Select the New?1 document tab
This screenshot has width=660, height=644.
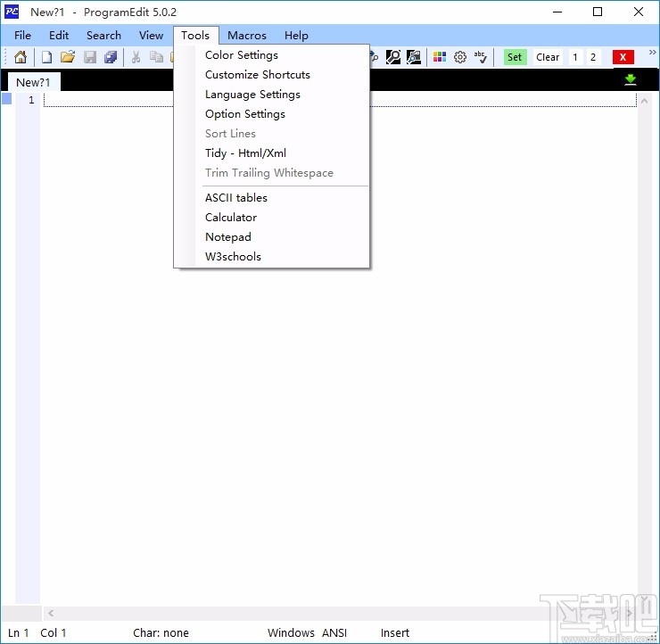tap(34, 82)
